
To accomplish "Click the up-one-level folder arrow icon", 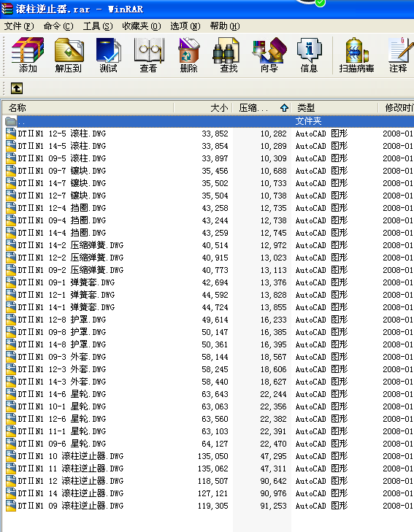I will coord(17,88).
